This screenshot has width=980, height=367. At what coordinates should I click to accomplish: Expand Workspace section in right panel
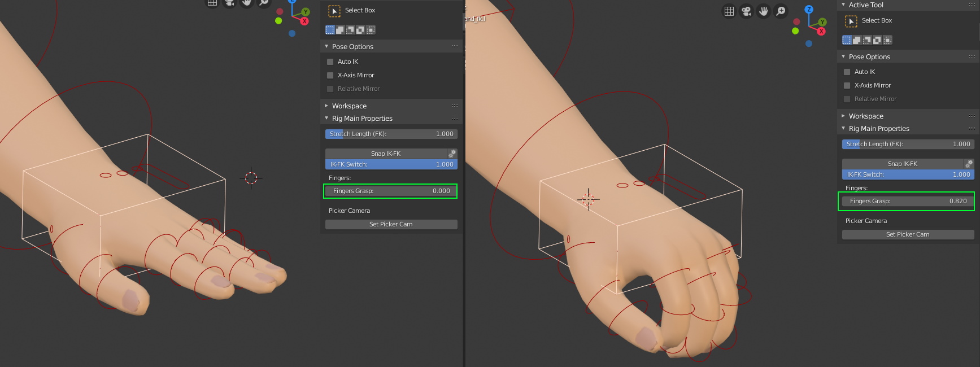pyautogui.click(x=843, y=116)
